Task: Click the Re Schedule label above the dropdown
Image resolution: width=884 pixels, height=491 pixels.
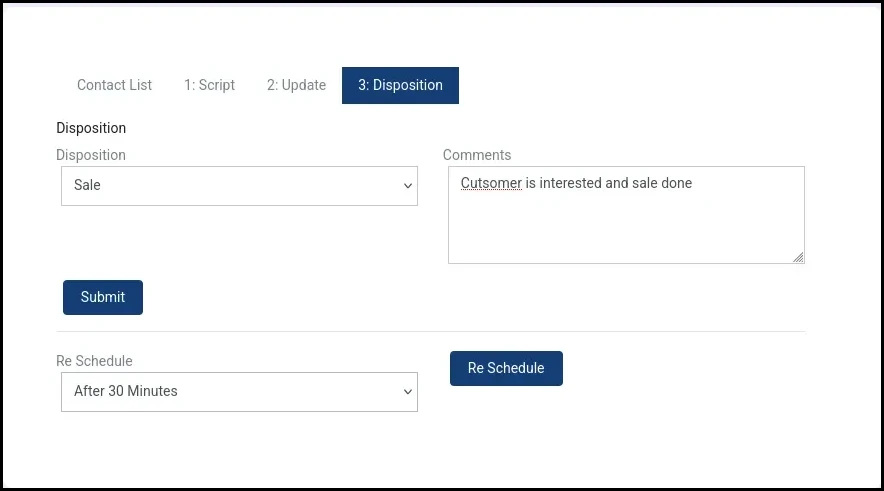Action: [x=94, y=361]
